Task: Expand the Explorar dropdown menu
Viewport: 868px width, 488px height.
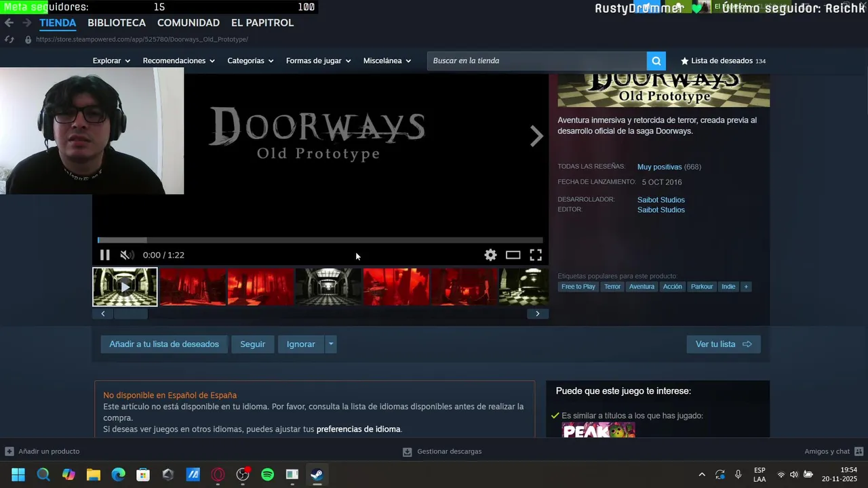Action: click(111, 61)
